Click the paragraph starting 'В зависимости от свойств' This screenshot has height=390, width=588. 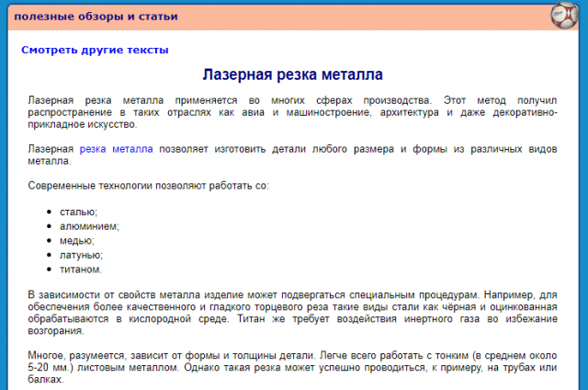(x=292, y=313)
